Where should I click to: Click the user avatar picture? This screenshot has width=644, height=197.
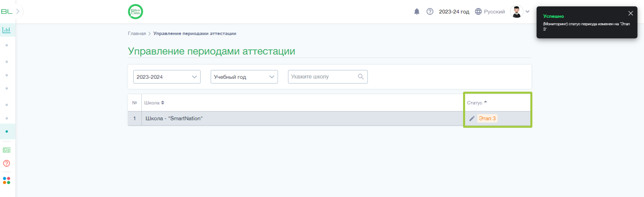coord(517,12)
